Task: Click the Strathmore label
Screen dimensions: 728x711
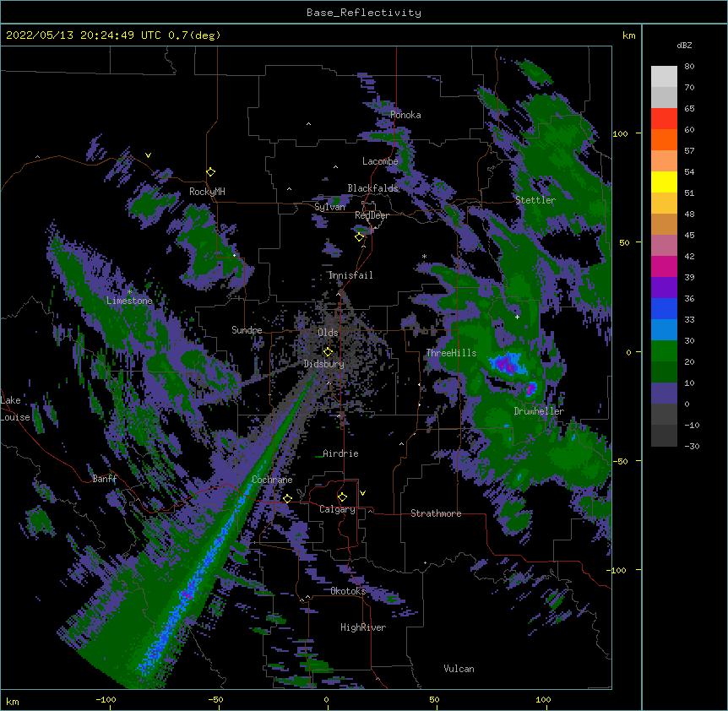Action: point(436,513)
